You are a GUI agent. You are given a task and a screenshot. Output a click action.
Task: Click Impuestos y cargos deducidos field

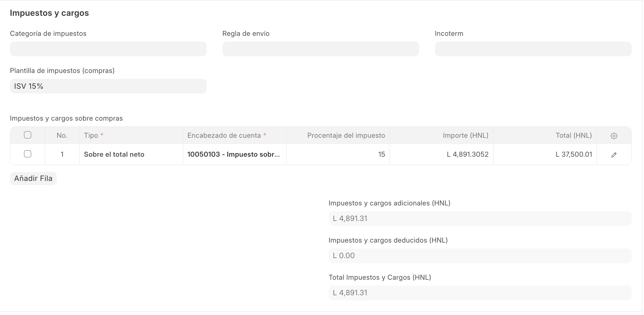(480, 255)
